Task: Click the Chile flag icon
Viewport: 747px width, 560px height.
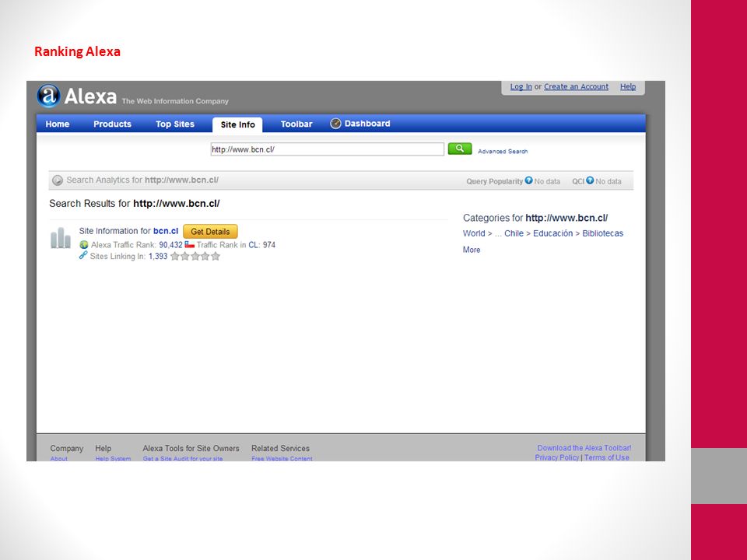Action: point(190,244)
